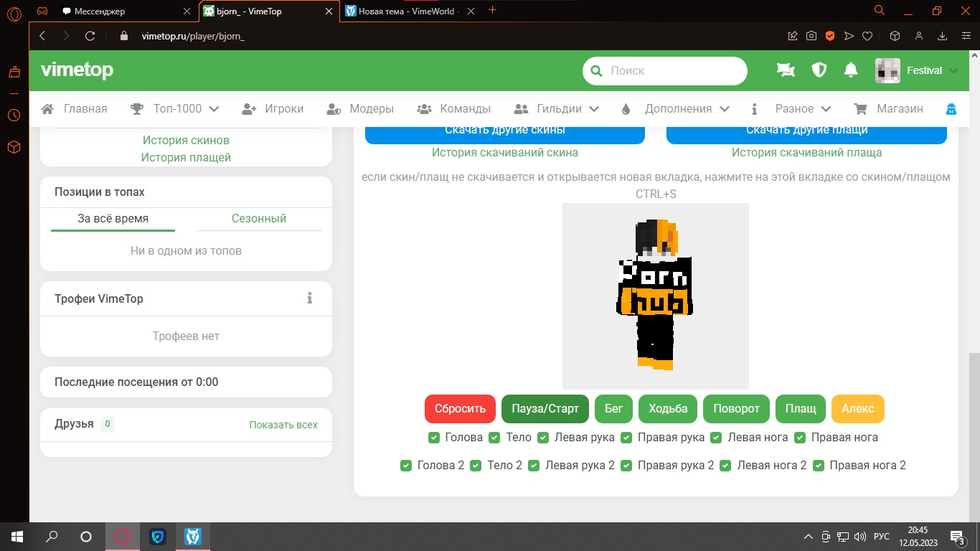Click the Windows Start button on taskbar
The width and height of the screenshot is (980, 551).
[17, 537]
